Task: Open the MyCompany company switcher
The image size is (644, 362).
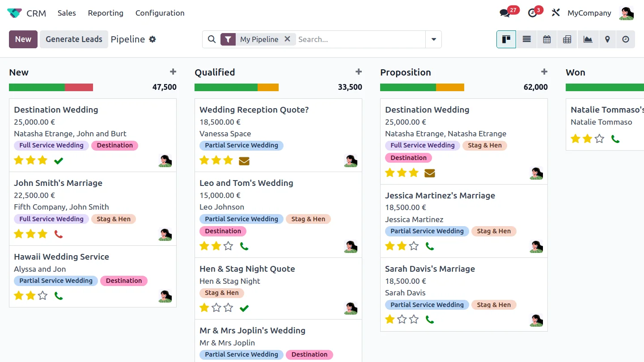Action: click(589, 13)
